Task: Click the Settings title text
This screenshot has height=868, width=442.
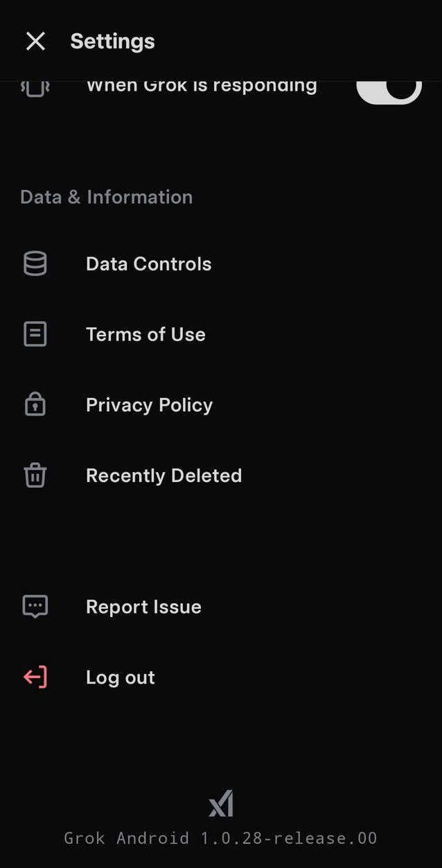Action: (112, 41)
